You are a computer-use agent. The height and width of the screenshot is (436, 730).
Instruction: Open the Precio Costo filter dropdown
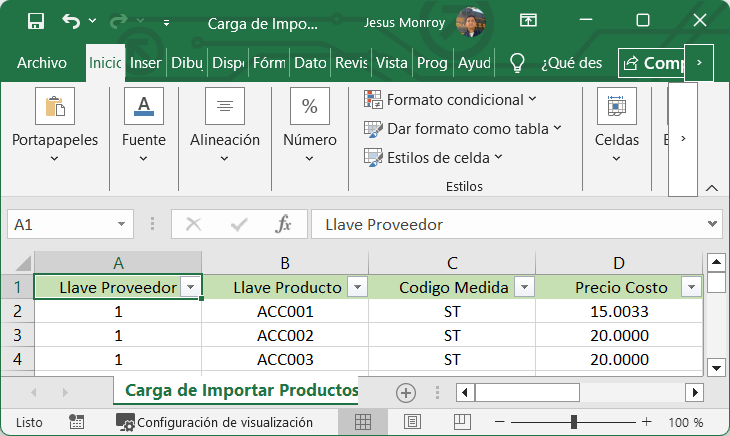tap(690, 287)
